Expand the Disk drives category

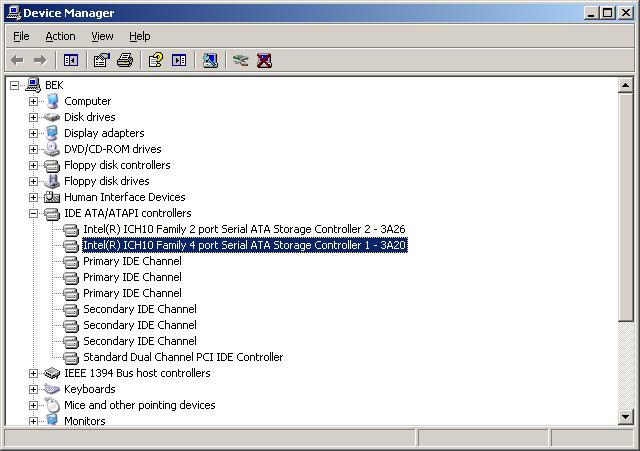[x=33, y=117]
